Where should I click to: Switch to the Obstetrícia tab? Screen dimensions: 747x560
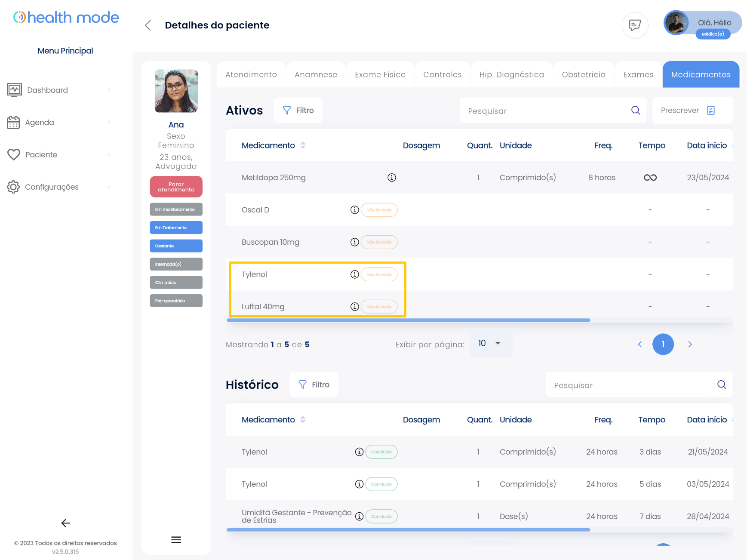pos(584,75)
